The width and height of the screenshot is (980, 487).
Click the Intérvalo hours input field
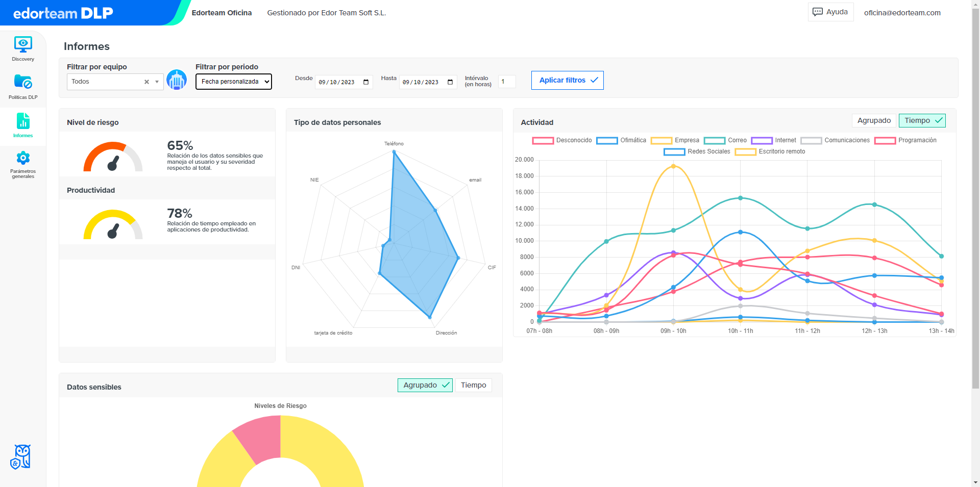point(507,82)
